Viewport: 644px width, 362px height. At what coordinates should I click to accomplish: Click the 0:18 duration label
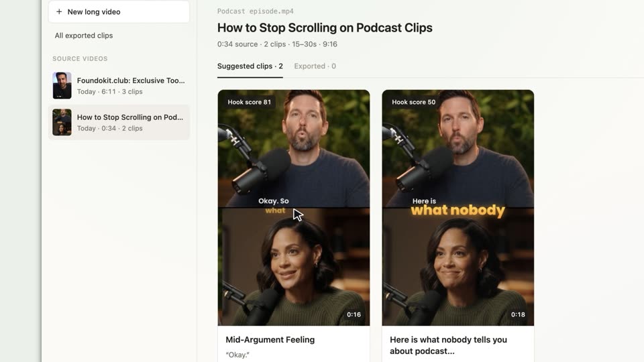pyautogui.click(x=518, y=314)
